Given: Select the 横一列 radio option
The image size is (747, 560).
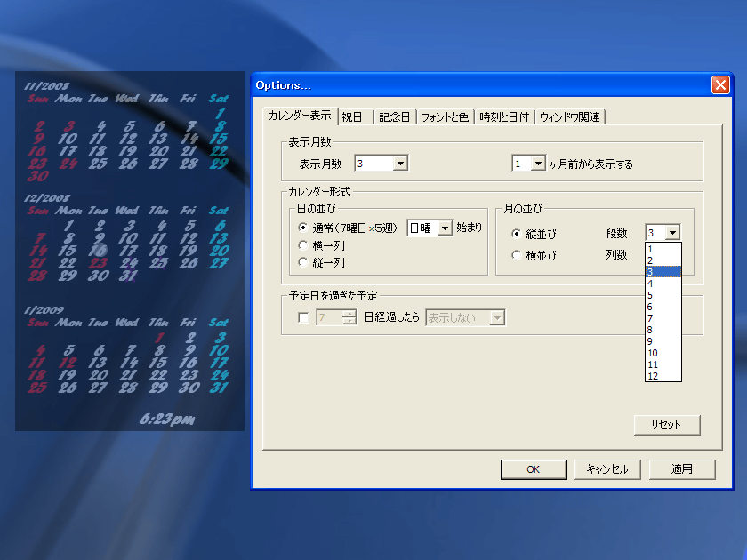Looking at the screenshot, I should (x=302, y=245).
